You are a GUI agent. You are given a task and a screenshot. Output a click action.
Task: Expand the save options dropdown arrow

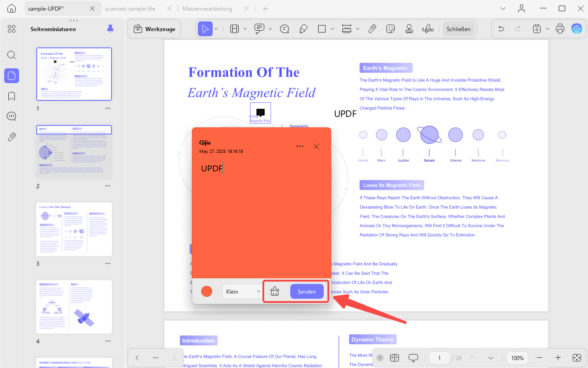click(x=548, y=29)
